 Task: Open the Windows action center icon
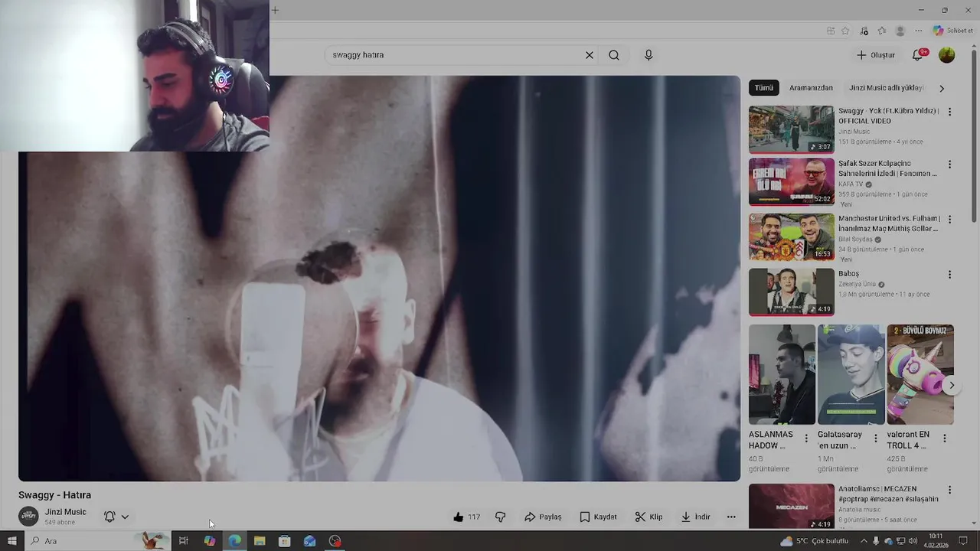click(x=963, y=541)
